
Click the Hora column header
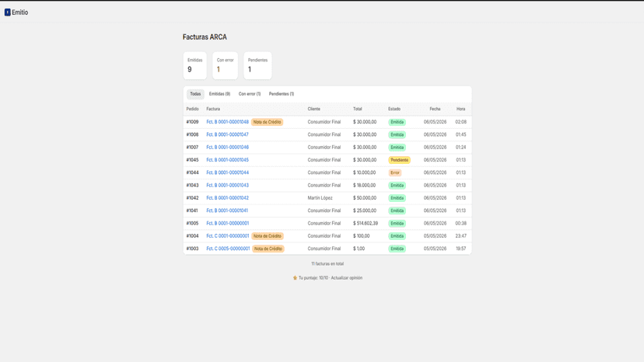[x=460, y=110]
